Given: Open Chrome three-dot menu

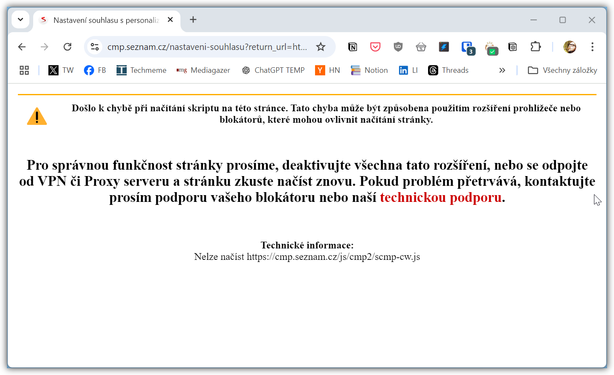Looking at the screenshot, I should [x=592, y=47].
